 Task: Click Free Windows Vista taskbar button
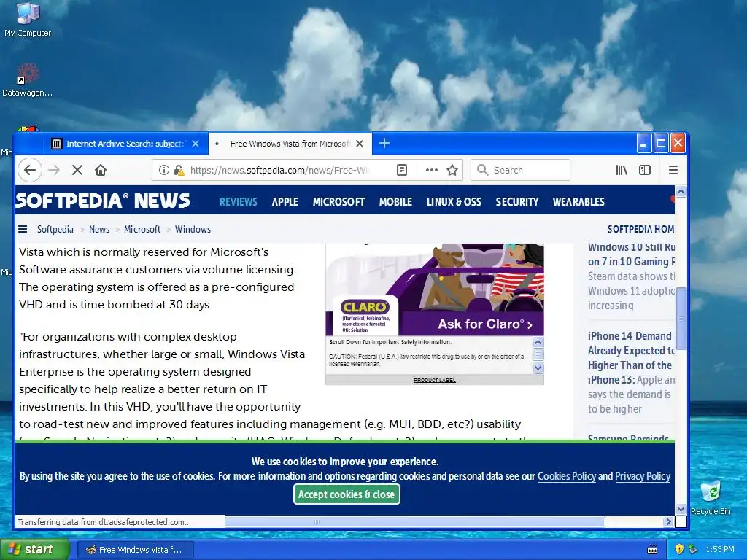(135, 550)
